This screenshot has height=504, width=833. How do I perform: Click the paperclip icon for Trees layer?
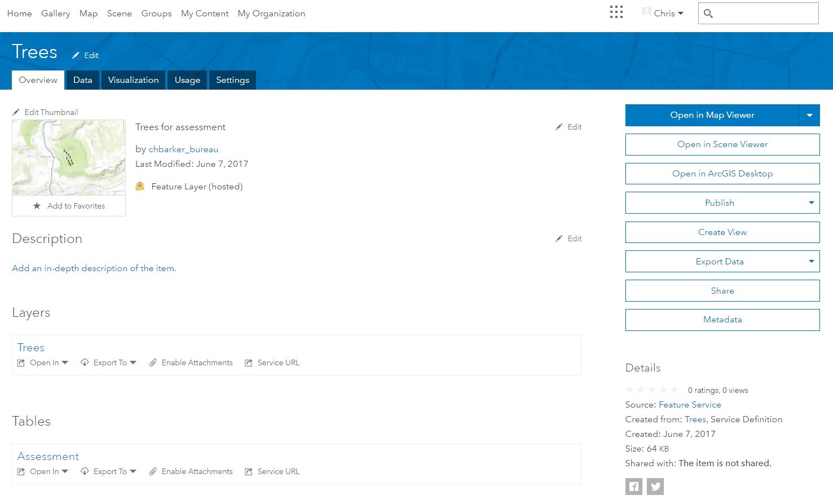pos(153,362)
